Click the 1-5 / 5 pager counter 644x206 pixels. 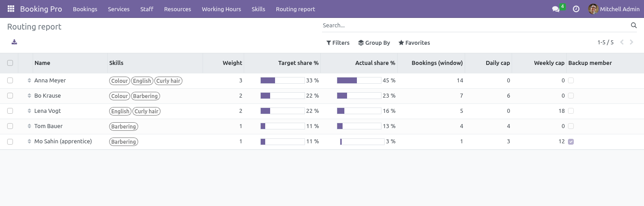606,43
